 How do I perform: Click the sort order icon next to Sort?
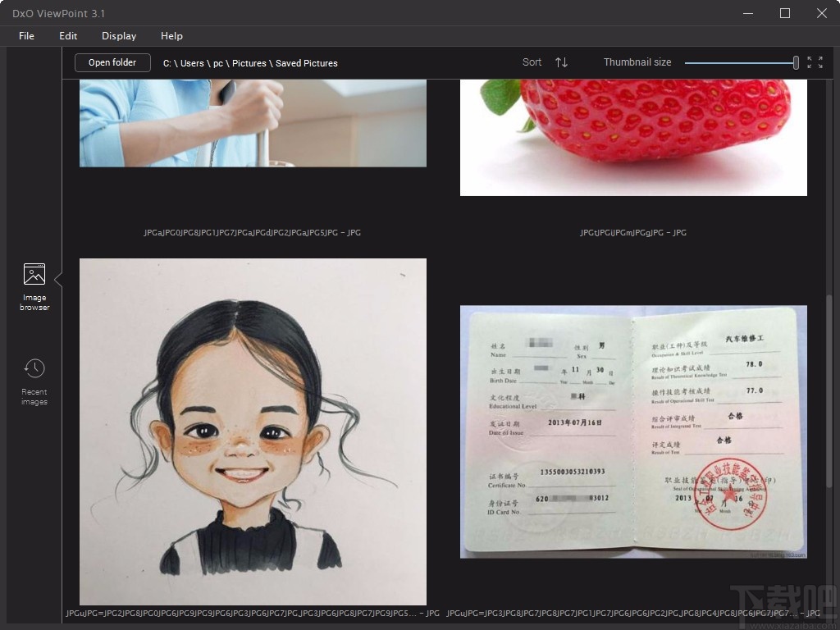coord(561,62)
